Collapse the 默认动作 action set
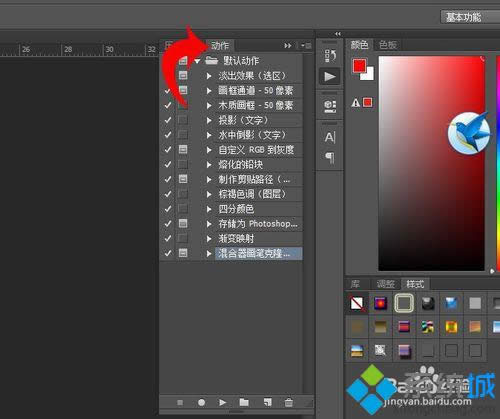Screen dimensions: 500x419 click(x=197, y=61)
